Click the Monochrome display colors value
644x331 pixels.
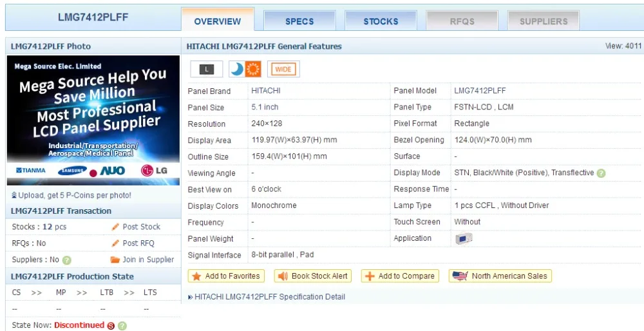(274, 205)
